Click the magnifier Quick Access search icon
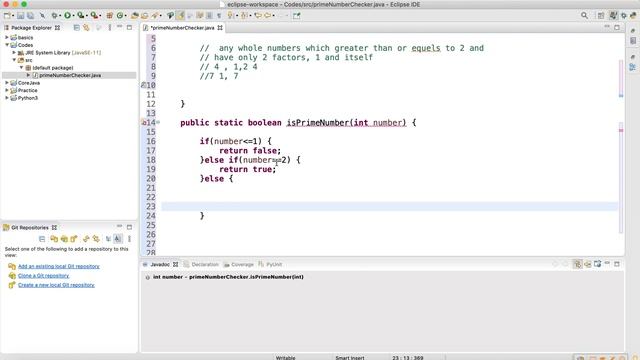The width and height of the screenshot is (640, 360). pos(584,16)
